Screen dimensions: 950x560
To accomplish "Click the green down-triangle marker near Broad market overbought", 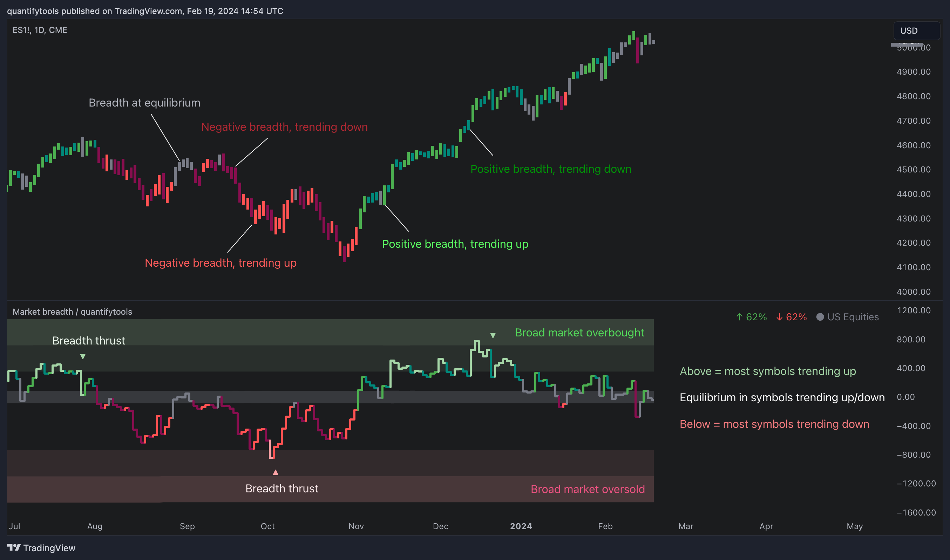I will coord(493,335).
